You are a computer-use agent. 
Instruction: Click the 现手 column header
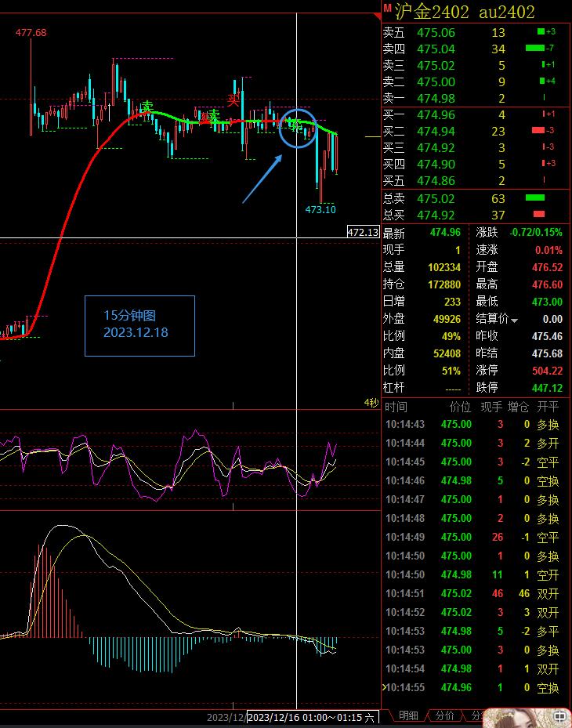click(491, 407)
